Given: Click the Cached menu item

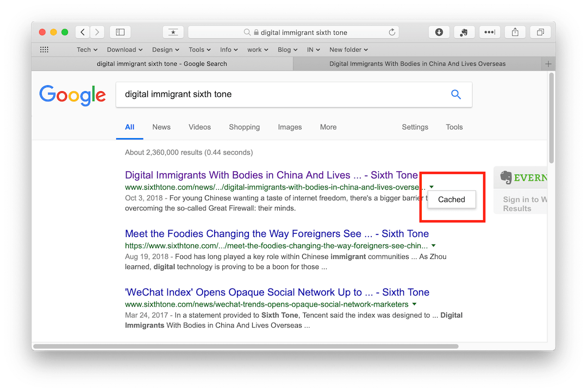Looking at the screenshot, I should click(452, 200).
